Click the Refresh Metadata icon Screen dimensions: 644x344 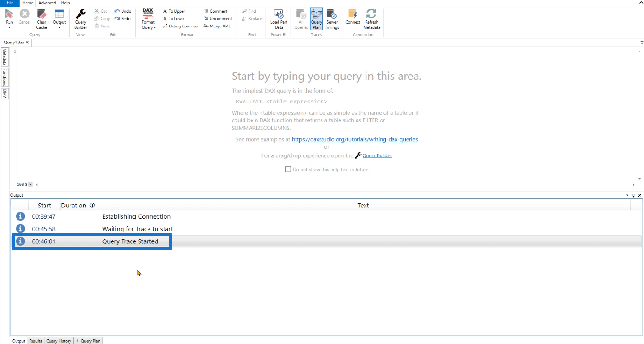[x=372, y=14]
